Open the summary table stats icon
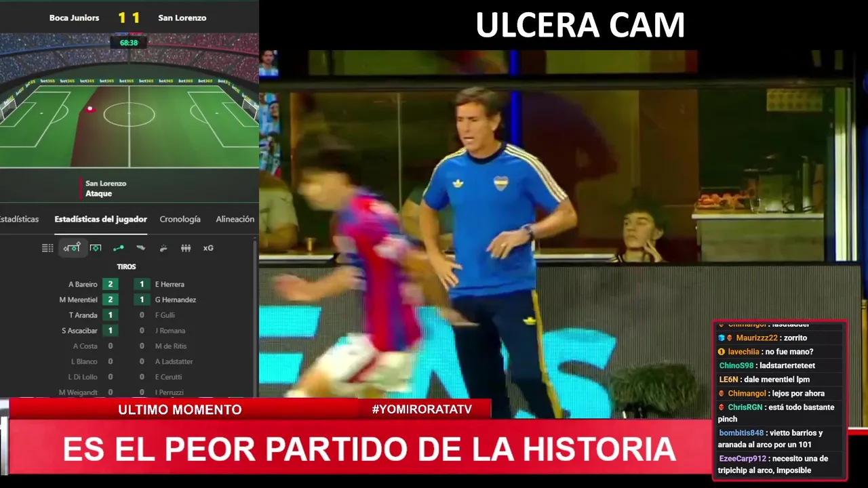The image size is (868, 488). (x=47, y=248)
